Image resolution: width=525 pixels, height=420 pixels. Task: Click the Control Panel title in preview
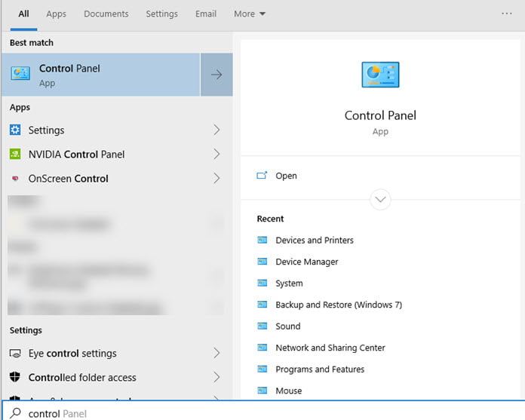click(x=380, y=115)
